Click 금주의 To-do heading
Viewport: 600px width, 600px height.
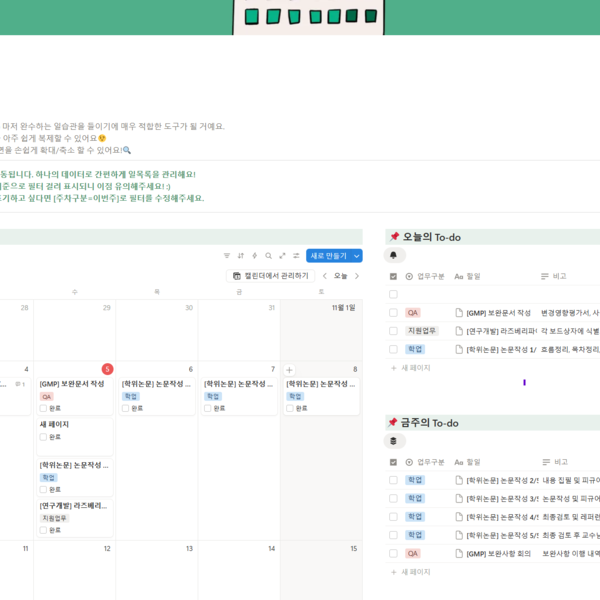click(x=429, y=423)
